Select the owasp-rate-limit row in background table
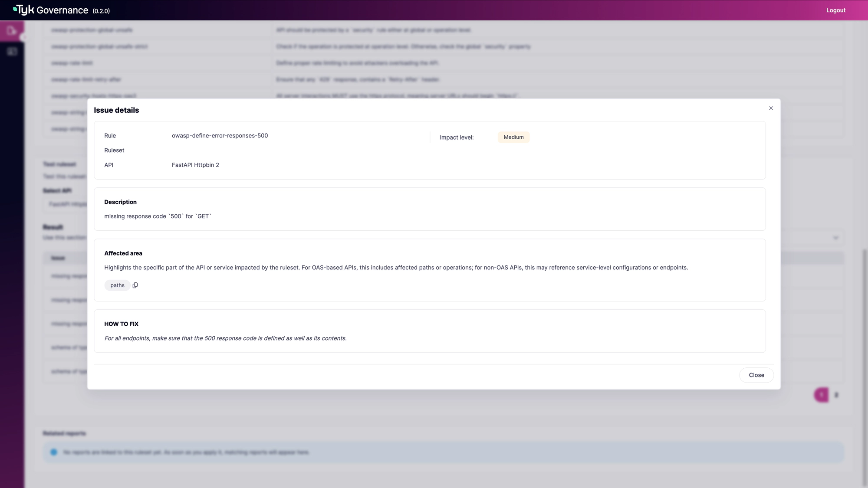 [72, 63]
